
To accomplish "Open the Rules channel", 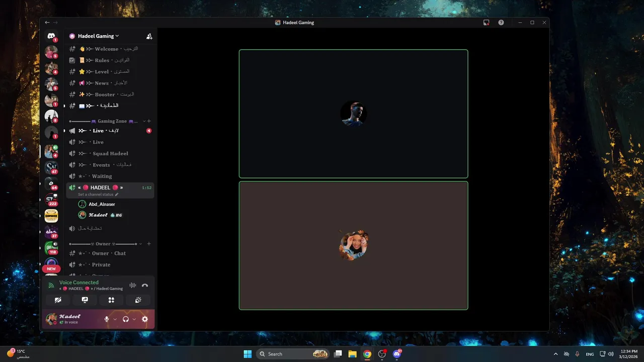I will [110, 60].
